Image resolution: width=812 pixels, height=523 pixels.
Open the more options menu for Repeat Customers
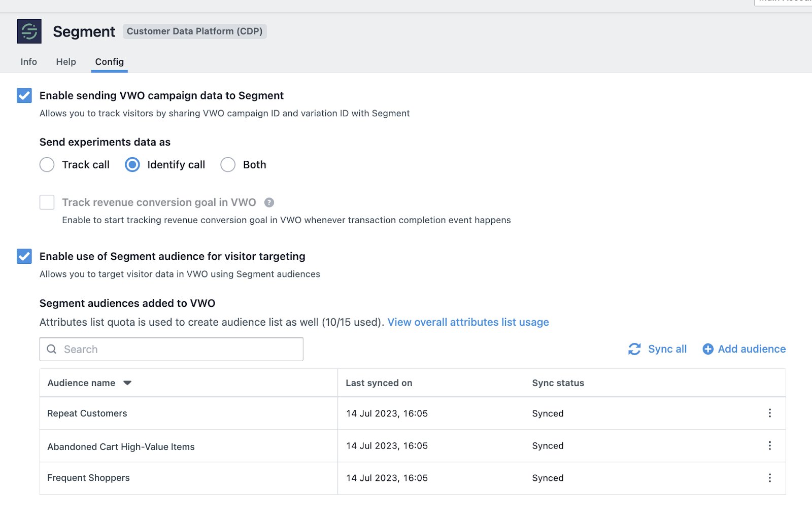pos(770,413)
